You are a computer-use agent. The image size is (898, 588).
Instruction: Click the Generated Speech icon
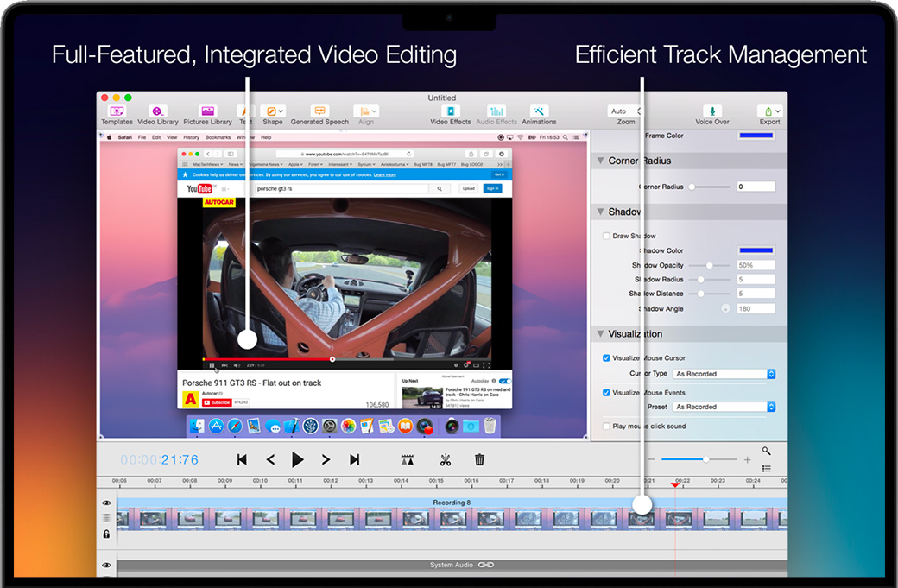[x=319, y=111]
